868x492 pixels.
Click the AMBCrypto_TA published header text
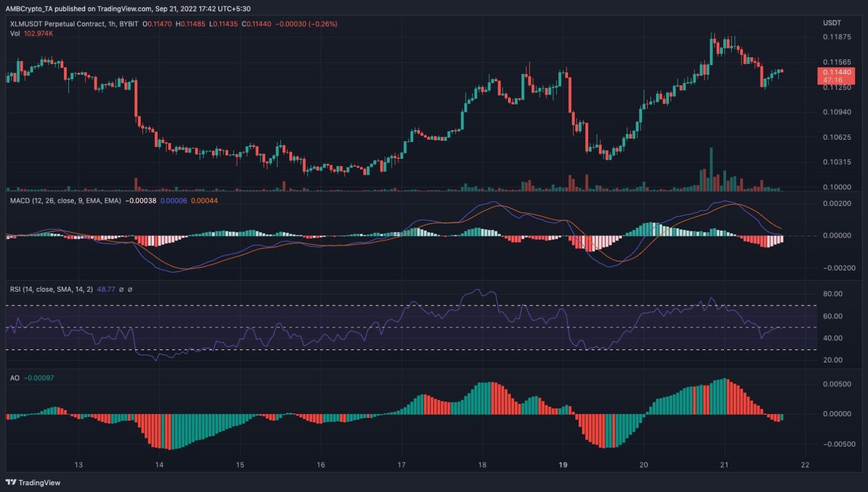point(127,8)
